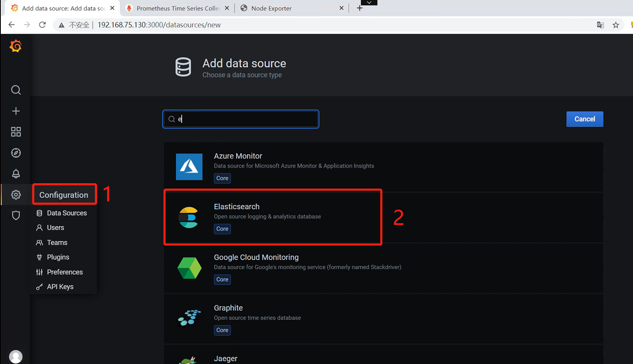Screen dimensions: 633x364
Task: Click the user avatar in sidebar
Action: (16, 356)
